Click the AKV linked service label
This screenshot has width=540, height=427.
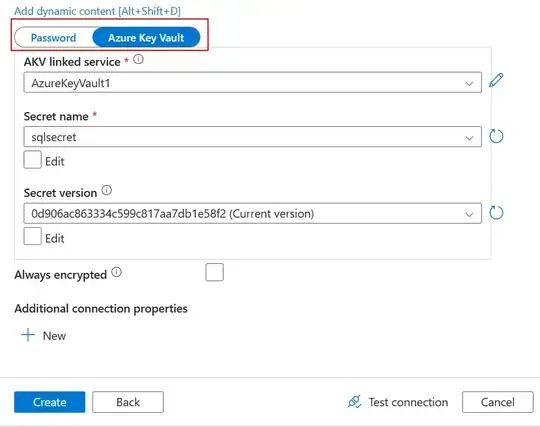point(72,62)
